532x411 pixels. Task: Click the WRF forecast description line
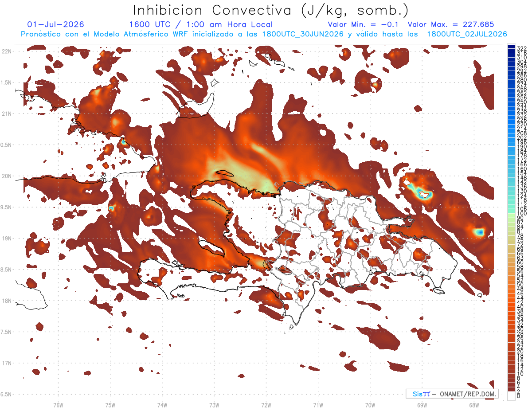(264, 34)
